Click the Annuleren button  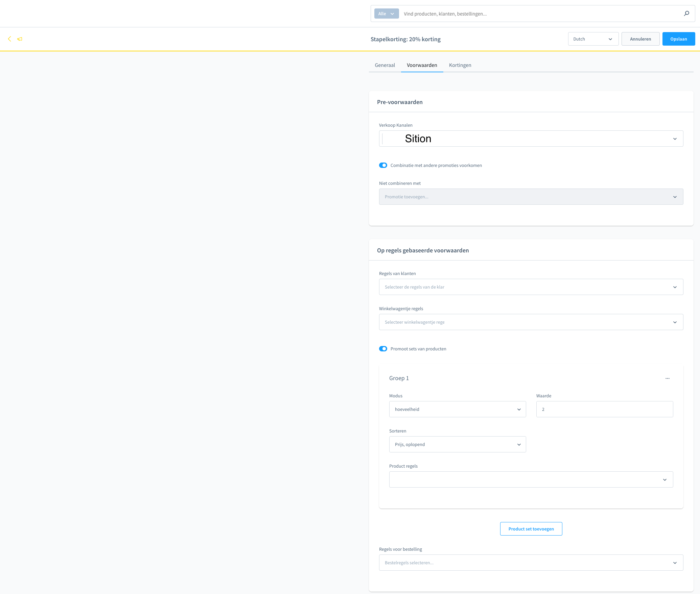640,39
